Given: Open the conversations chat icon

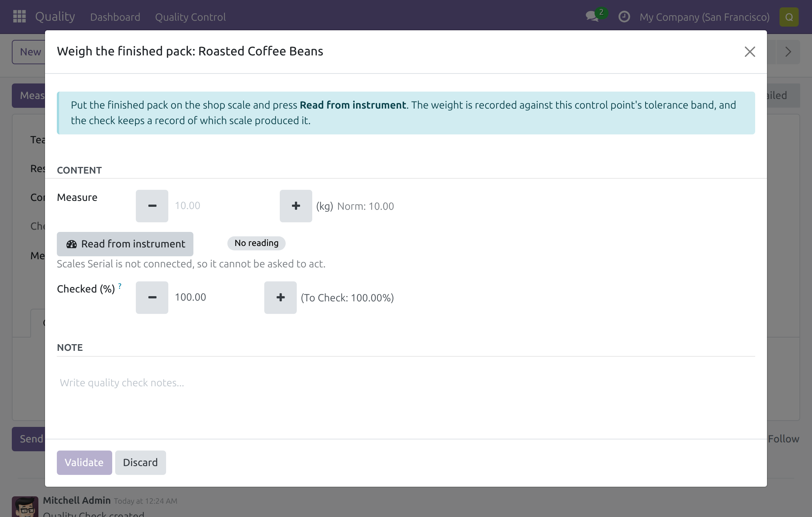Looking at the screenshot, I should click(x=592, y=17).
